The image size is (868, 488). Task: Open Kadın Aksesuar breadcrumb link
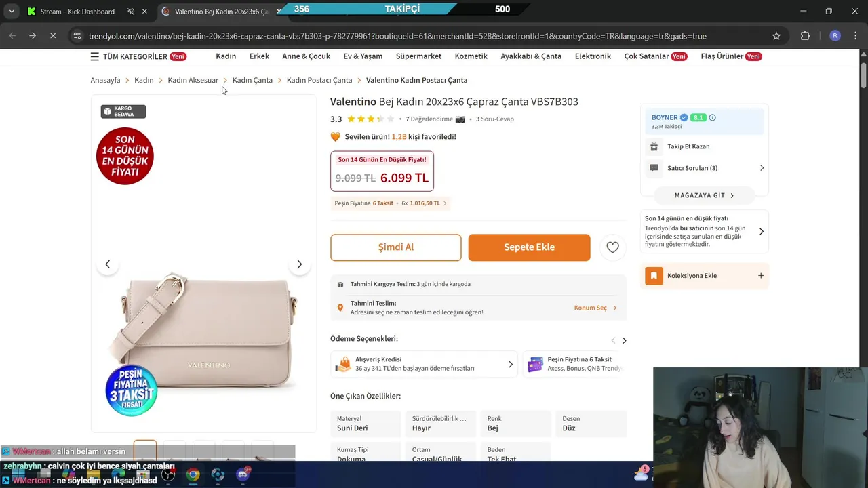193,80
